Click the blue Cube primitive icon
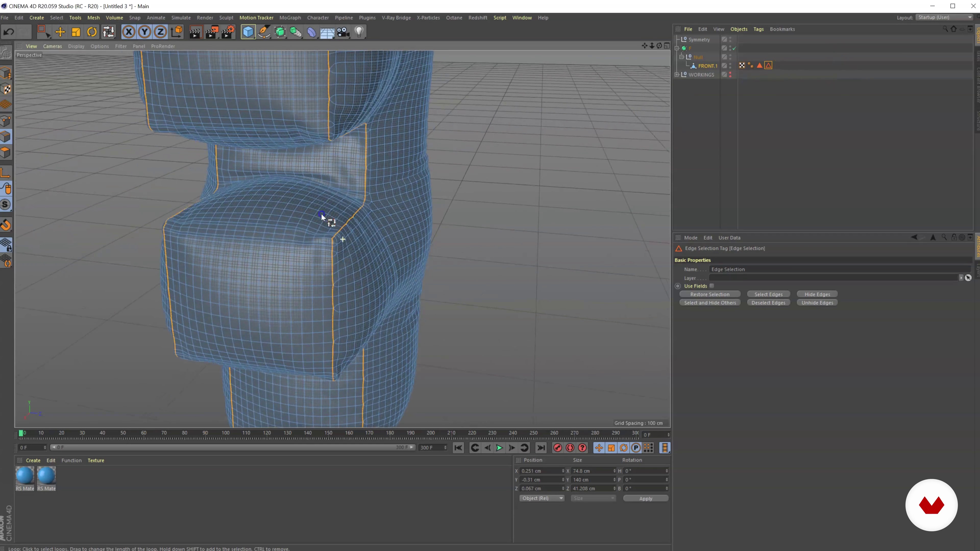Screen dimensions: 980x551 (x=248, y=32)
